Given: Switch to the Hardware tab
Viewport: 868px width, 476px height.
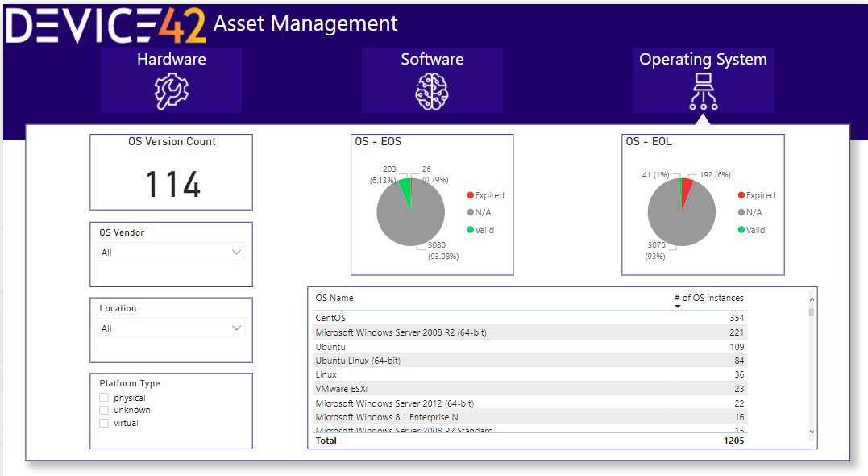Looking at the screenshot, I should pos(171,60).
